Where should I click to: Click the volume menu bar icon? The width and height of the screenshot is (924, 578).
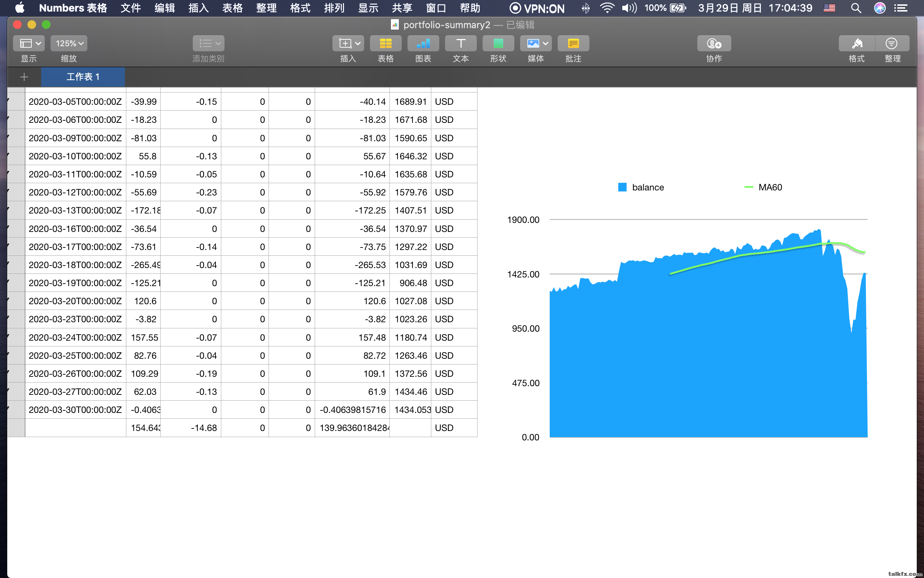tap(629, 8)
